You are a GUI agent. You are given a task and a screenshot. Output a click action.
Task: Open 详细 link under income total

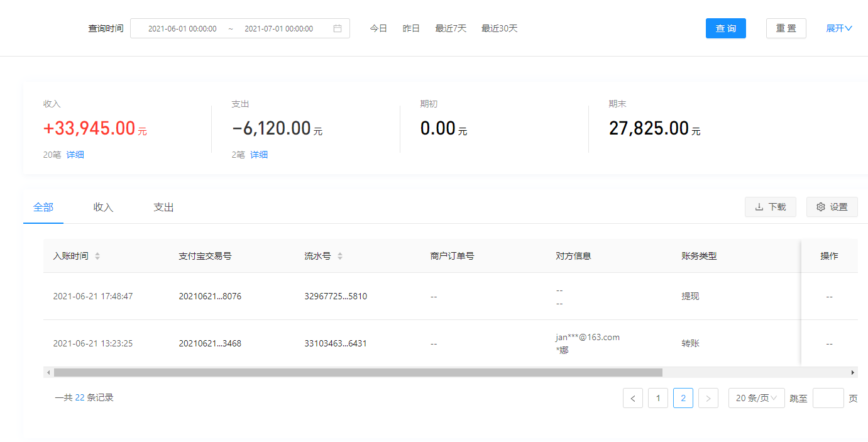click(75, 155)
